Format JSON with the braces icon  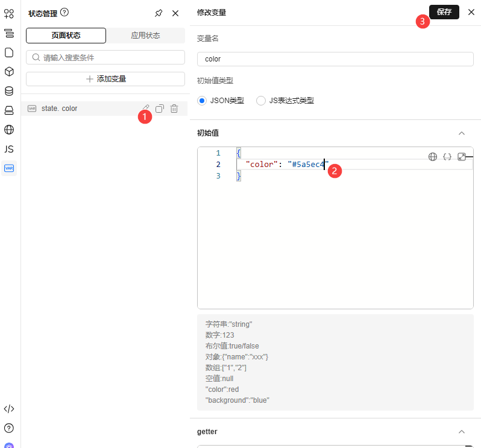447,157
